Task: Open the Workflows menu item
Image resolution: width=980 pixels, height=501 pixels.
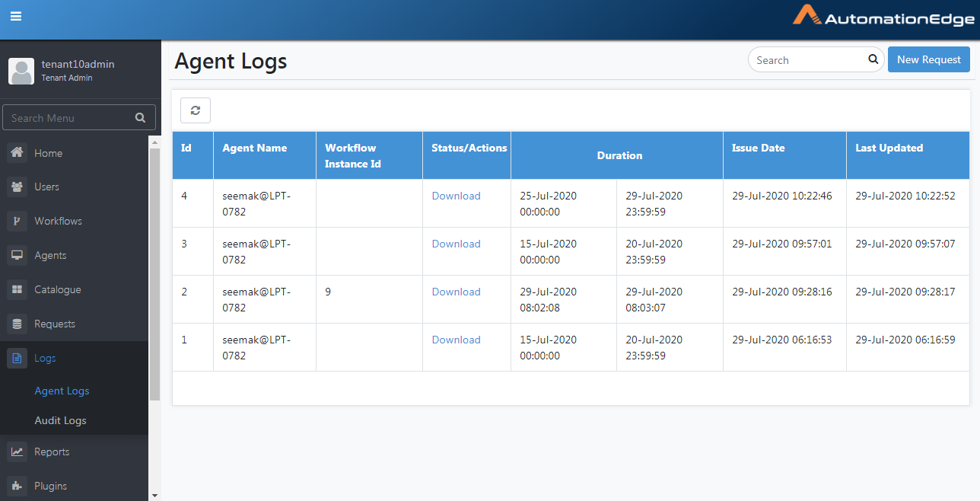Action: [x=75, y=221]
